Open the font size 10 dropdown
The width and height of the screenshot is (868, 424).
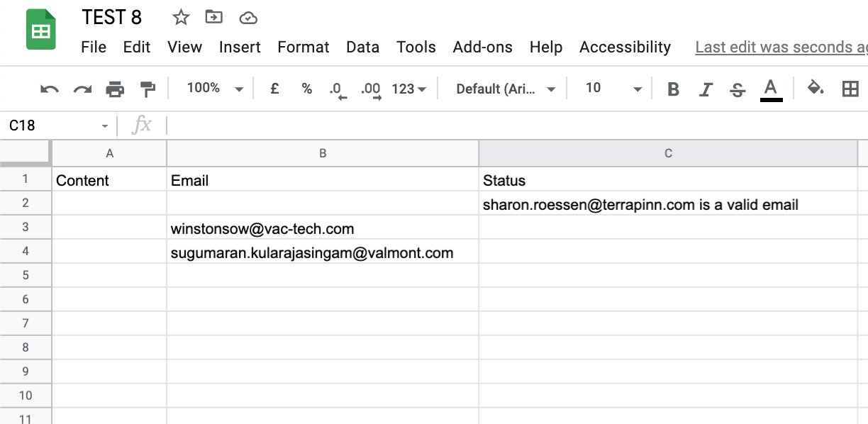click(613, 88)
